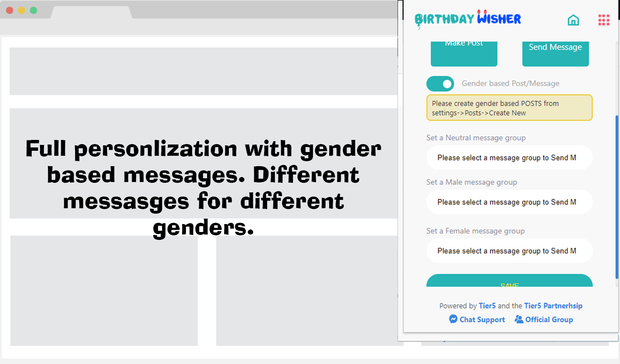
Task: Open the Tier5 link
Action: (487, 306)
